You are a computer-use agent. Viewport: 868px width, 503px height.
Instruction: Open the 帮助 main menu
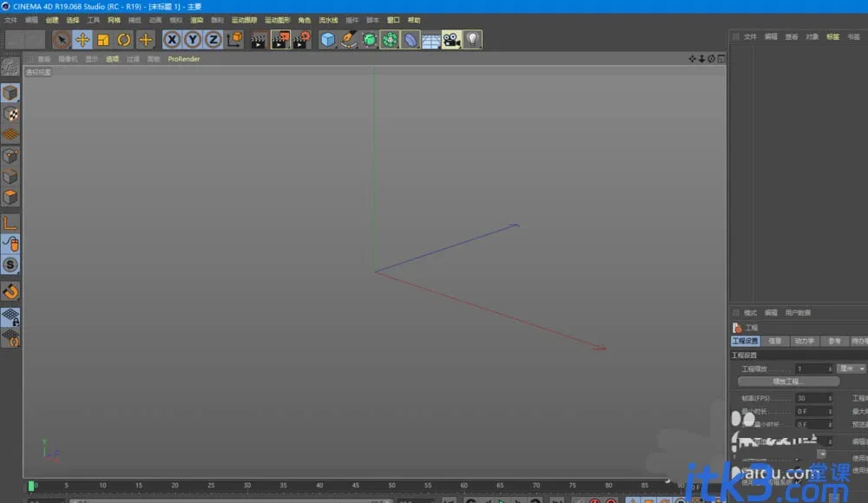coord(414,20)
